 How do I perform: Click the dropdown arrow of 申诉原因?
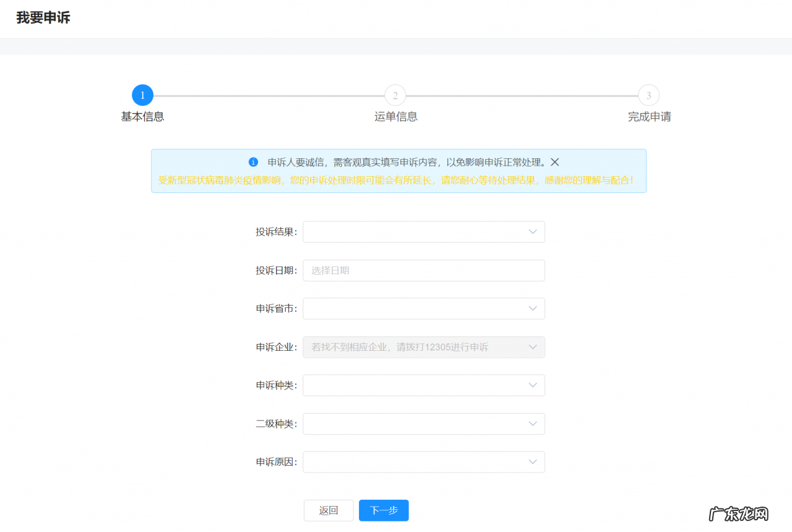[x=532, y=461]
